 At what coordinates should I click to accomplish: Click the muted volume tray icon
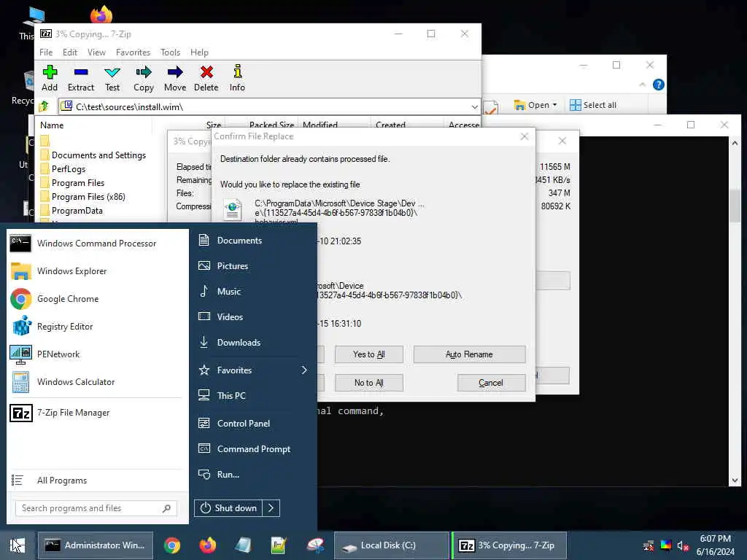coord(683,545)
